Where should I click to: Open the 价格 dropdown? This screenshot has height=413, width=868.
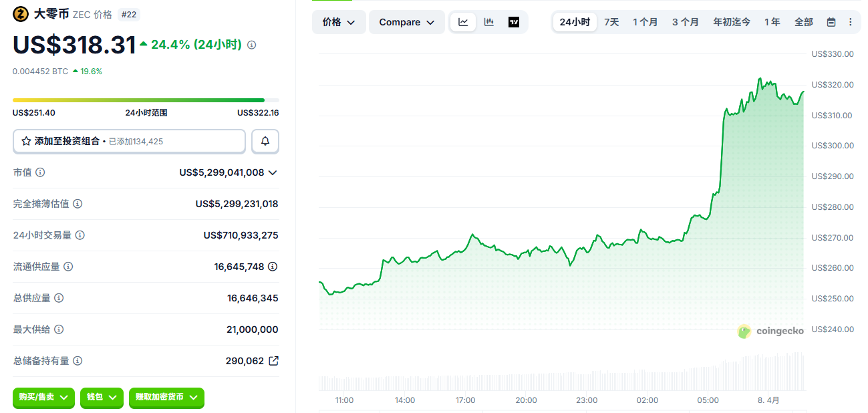pos(339,21)
